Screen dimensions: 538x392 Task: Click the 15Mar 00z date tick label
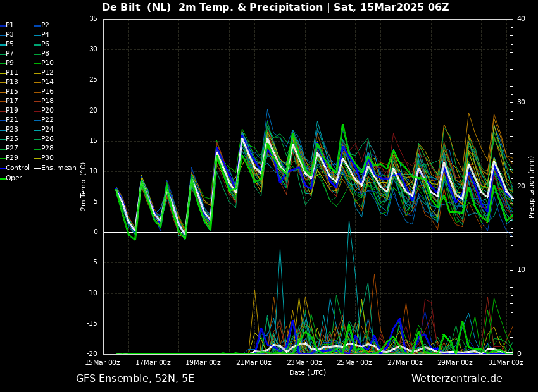[x=103, y=363]
